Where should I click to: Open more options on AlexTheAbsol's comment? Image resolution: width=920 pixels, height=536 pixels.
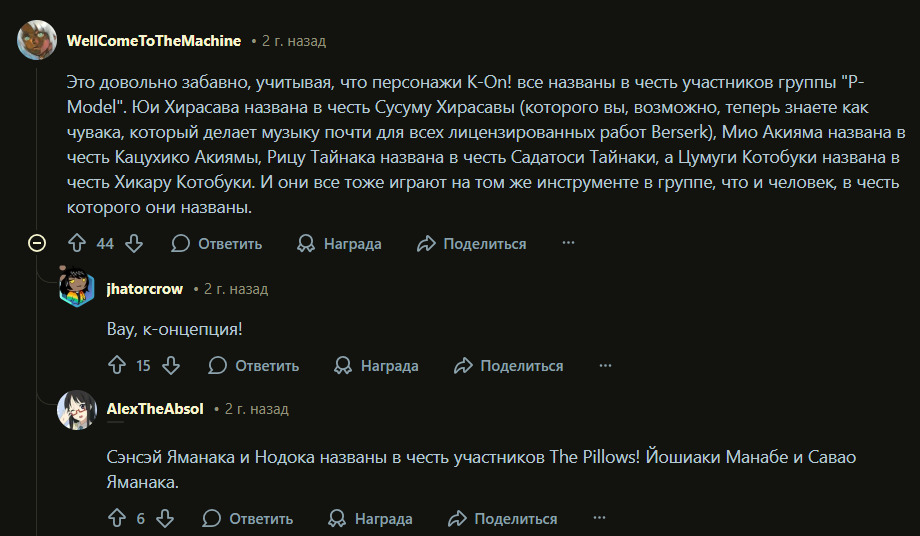pyautogui.click(x=599, y=519)
